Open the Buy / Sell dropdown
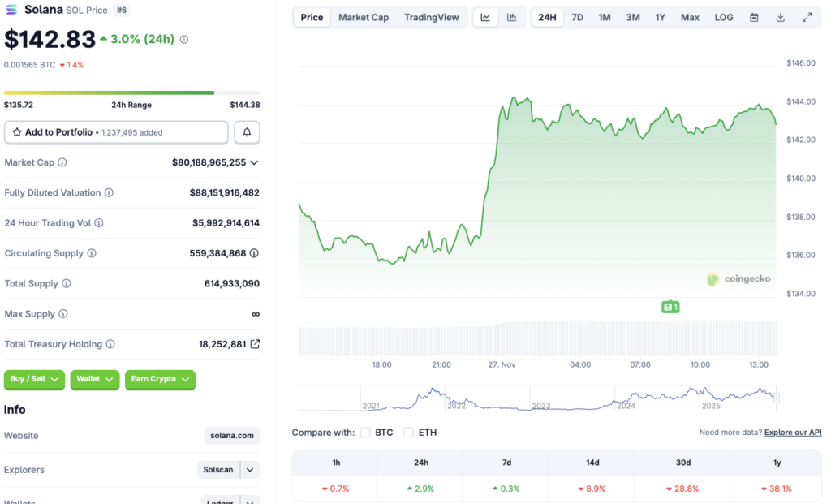The height and width of the screenshot is (504, 831). (x=34, y=379)
